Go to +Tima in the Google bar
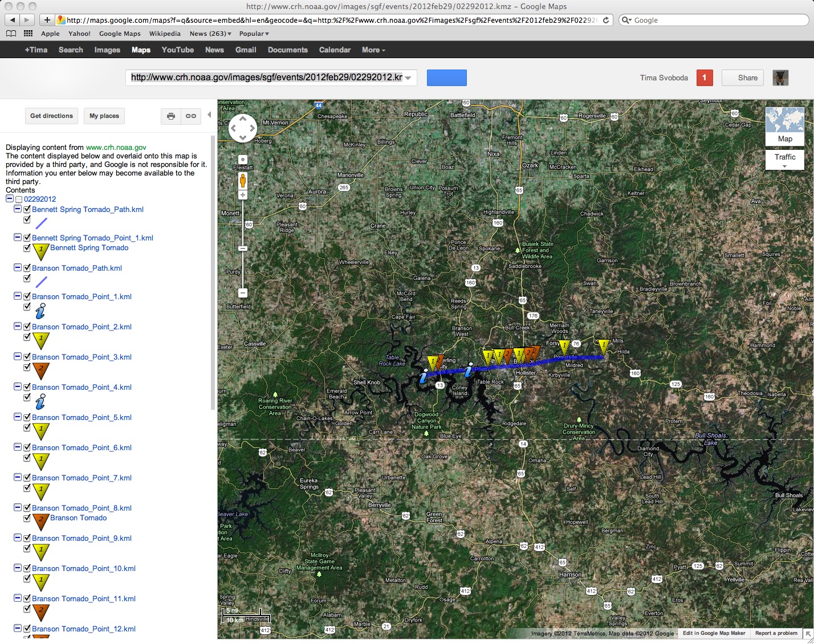Screen dimensions: 814x644 [36, 50]
